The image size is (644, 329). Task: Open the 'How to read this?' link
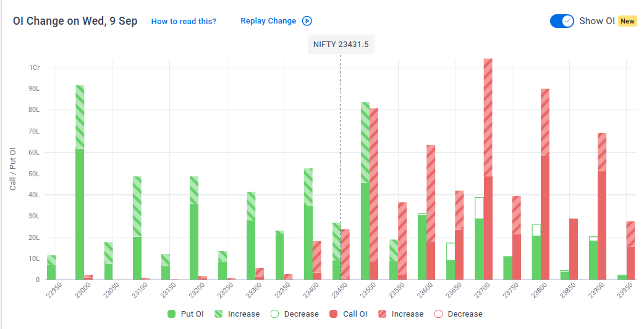pos(184,22)
